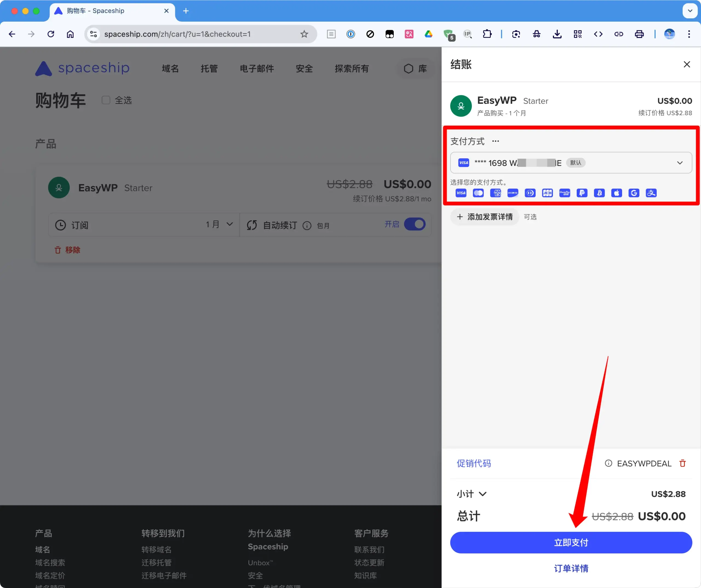Click the 联系我们 footer link
The image size is (701, 588).
point(369,550)
